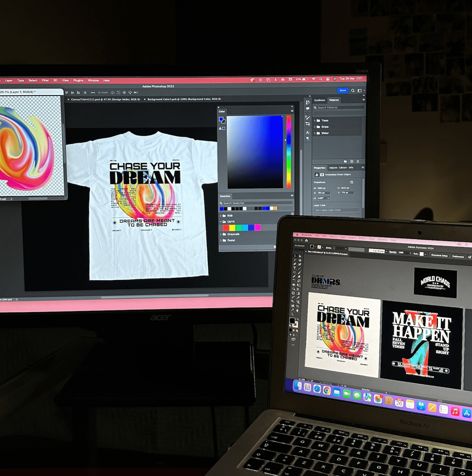The height and width of the screenshot is (476, 472).
Task: Select the Ellipse tool in Illustrator
Action: coord(294,272)
